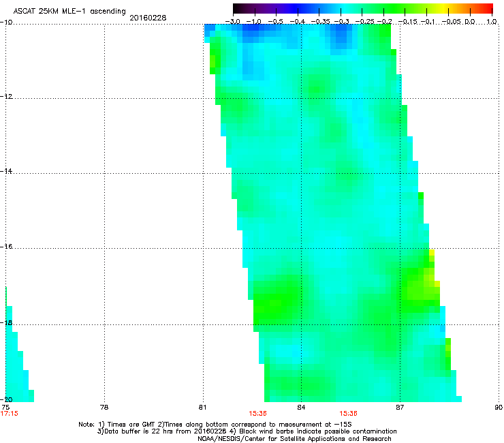Click the -16 latitude axis label
This screenshot has height=443, width=504.
(6, 247)
